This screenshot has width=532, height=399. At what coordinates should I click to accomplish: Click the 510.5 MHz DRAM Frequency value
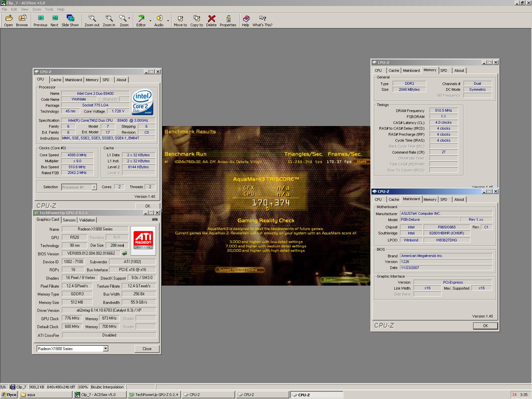(444, 110)
